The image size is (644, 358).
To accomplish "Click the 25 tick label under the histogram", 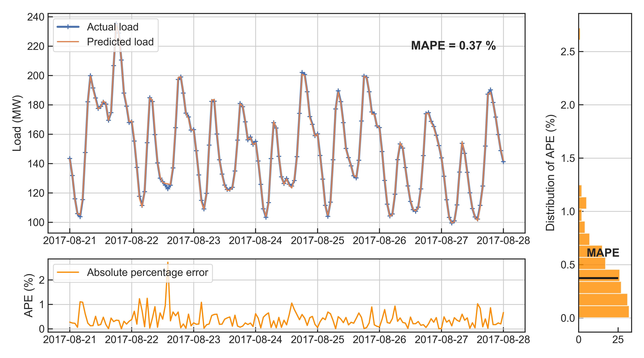I will coord(618,340).
